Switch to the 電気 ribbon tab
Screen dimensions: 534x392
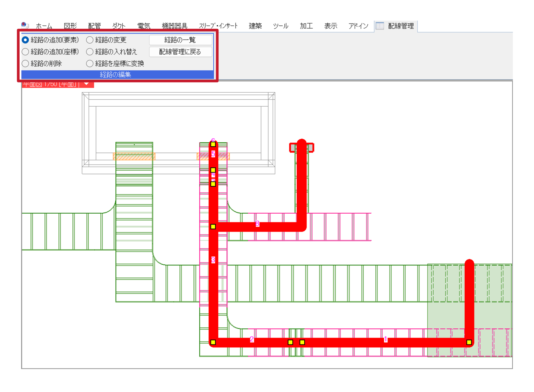[x=144, y=26]
